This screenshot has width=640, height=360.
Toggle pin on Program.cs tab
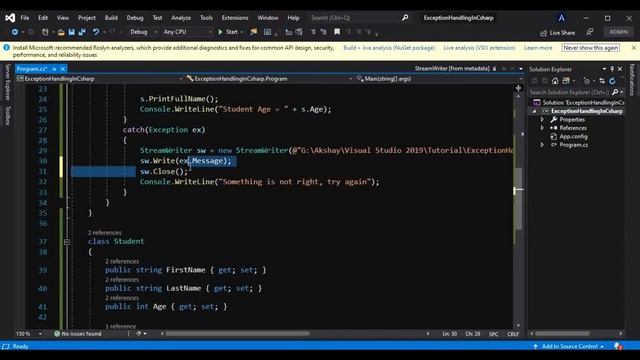click(x=54, y=69)
